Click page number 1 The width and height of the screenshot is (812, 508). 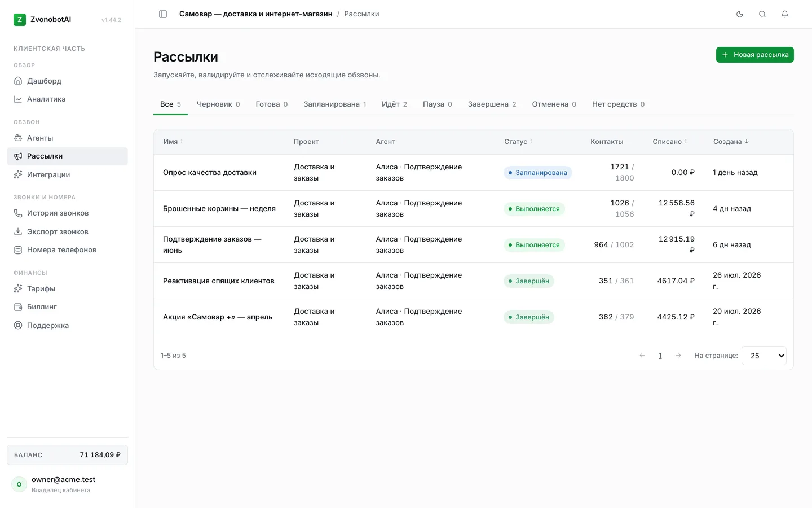pos(660,356)
